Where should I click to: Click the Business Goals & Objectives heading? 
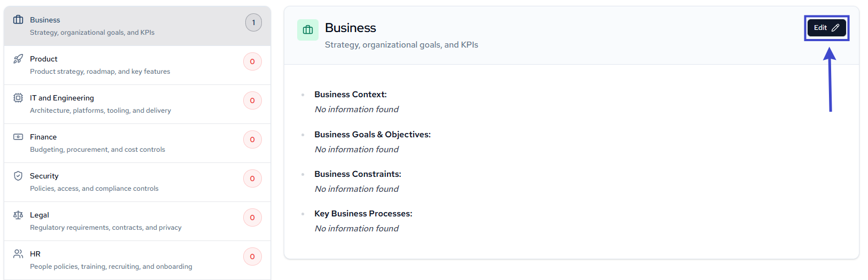[x=373, y=135]
